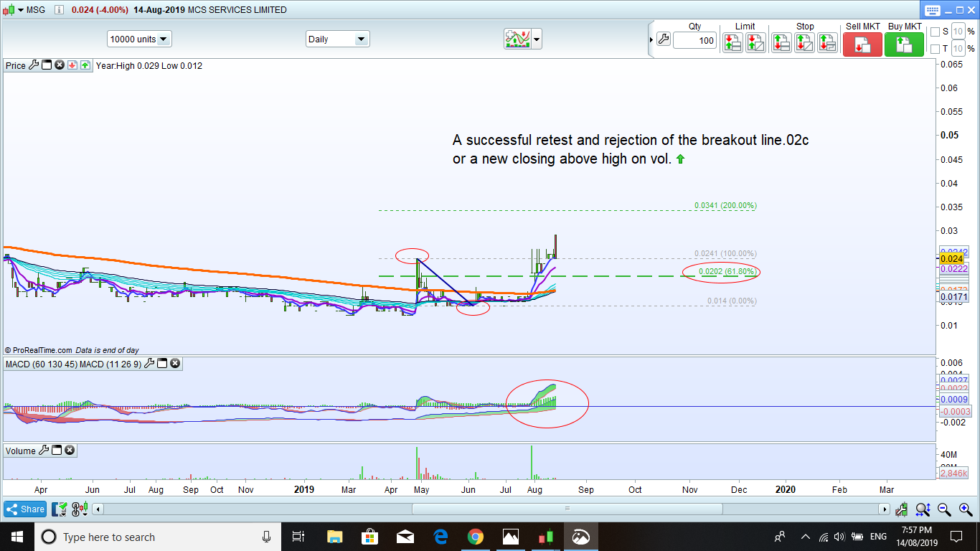The width and height of the screenshot is (980, 551).
Task: Open Volume panel settings wrench
Action: point(44,451)
